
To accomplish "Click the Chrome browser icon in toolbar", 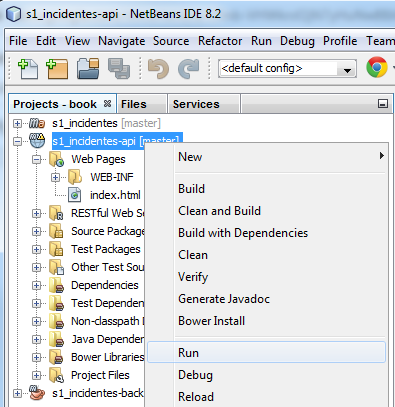I will tap(377, 67).
